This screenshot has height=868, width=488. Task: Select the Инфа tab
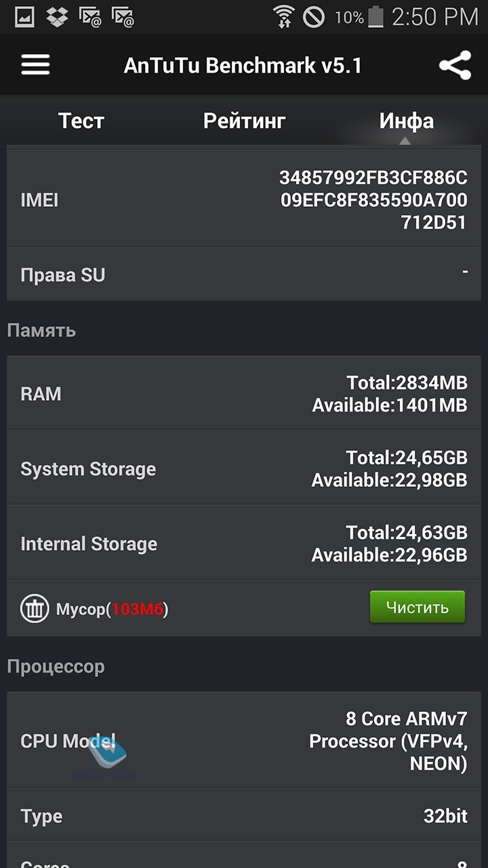coord(406,121)
